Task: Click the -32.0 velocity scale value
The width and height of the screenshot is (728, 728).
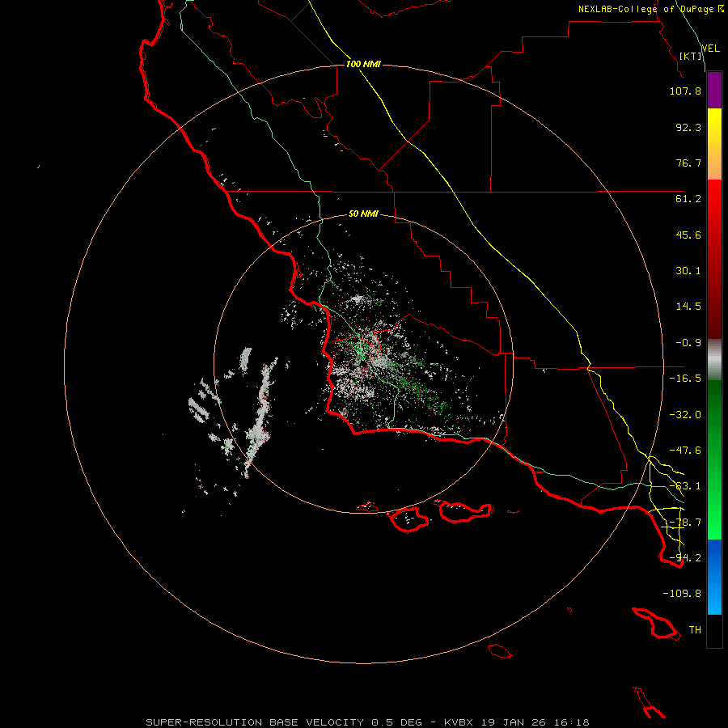Action: click(x=685, y=415)
